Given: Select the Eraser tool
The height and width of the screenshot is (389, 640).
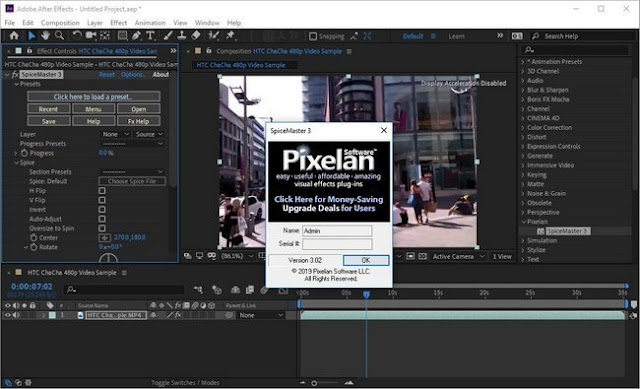Looking at the screenshot, I should click(x=196, y=36).
